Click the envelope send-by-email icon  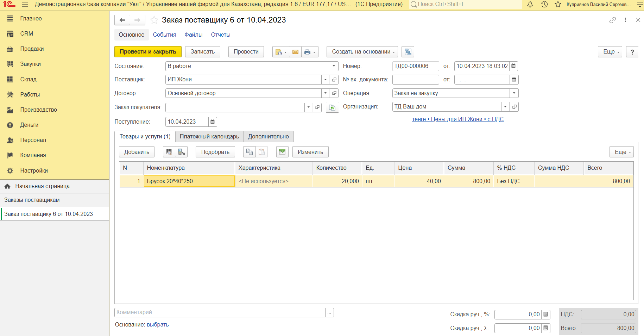pos(295,52)
